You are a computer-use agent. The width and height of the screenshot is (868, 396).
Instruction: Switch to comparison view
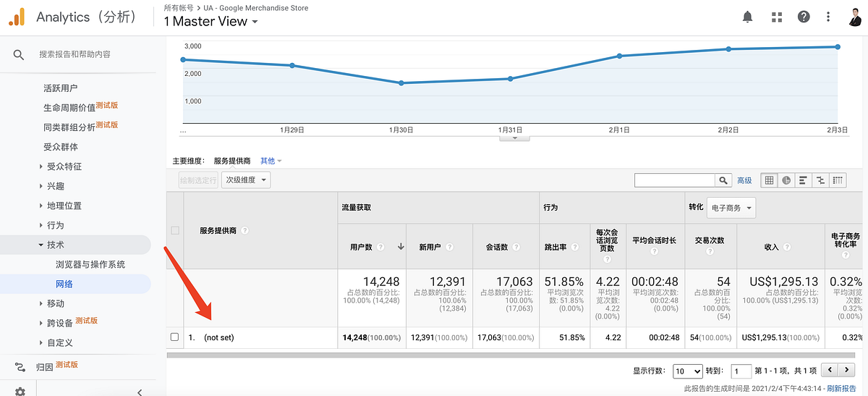821,180
